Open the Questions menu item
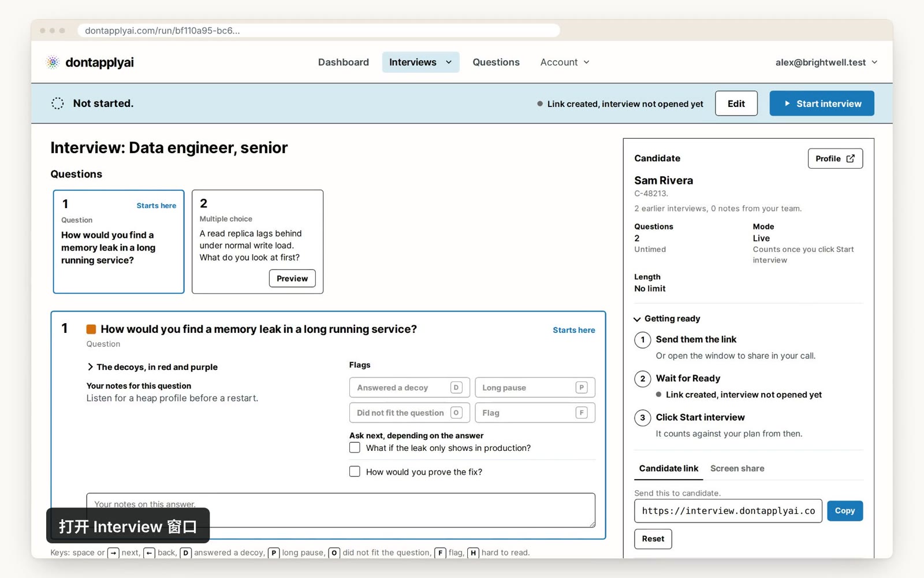The image size is (924, 578). point(496,62)
